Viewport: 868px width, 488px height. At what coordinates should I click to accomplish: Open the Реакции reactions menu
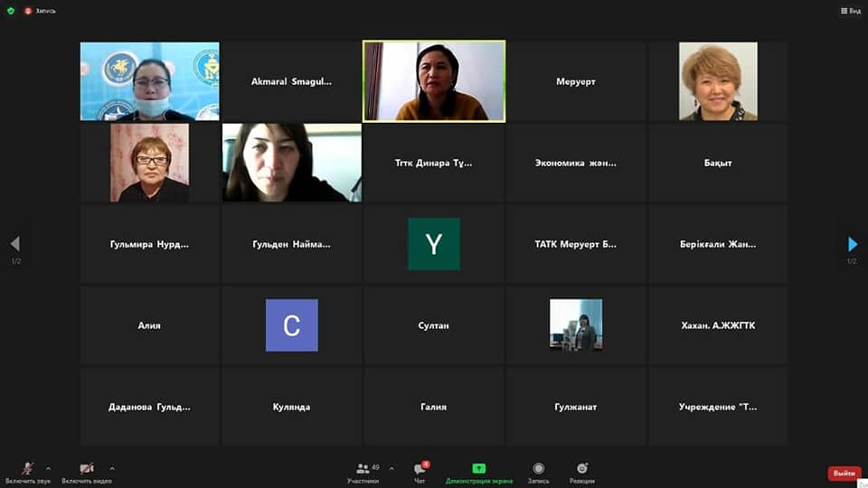582,472
